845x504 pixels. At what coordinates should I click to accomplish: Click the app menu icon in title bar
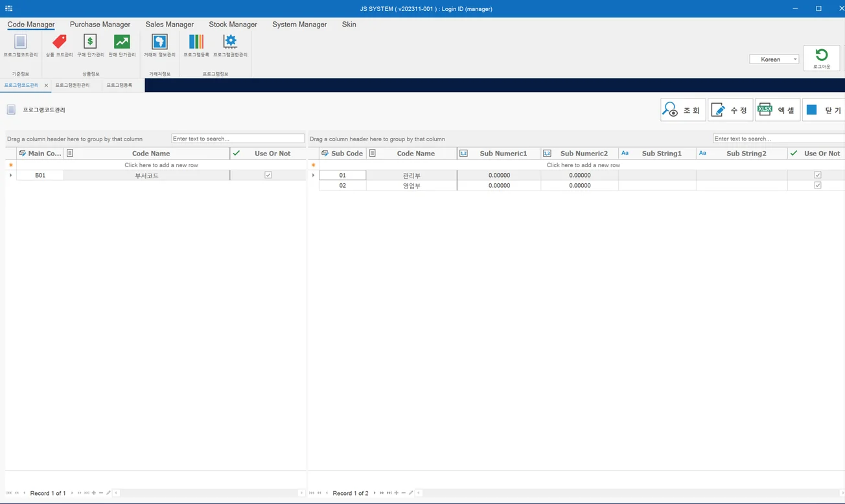pos(8,8)
